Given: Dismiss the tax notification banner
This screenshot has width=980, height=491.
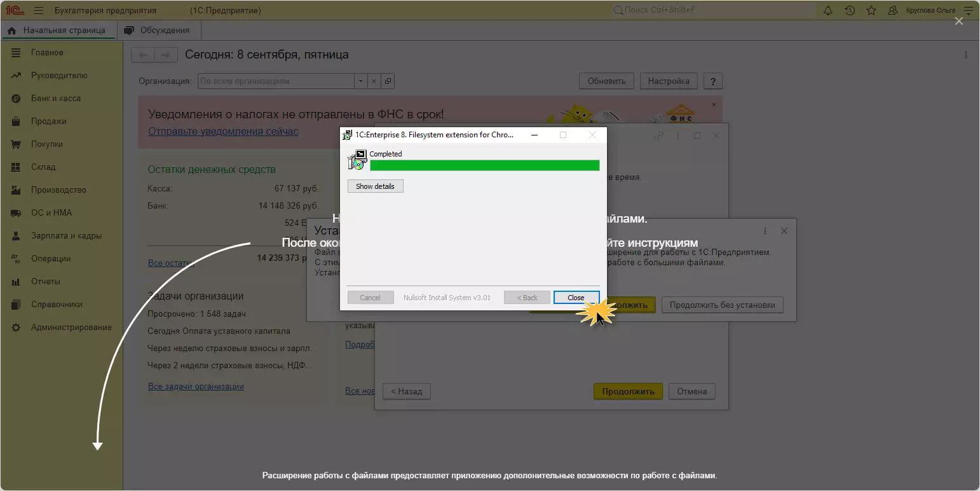Looking at the screenshot, I should click(x=714, y=104).
